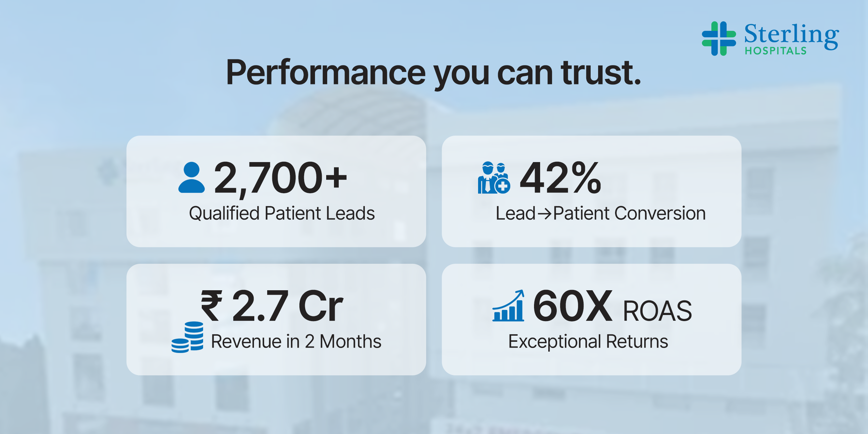Click the "42%" conversion figure
Image resolution: width=868 pixels, height=434 pixels.
point(560,178)
